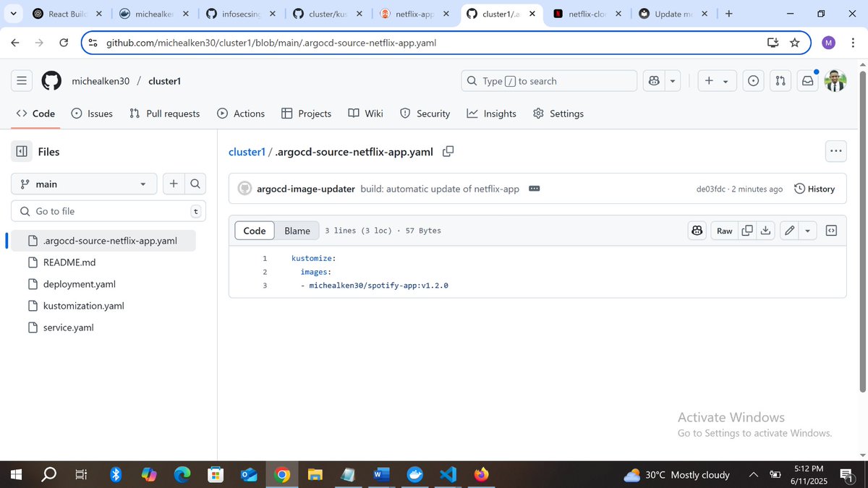Open the main branch selector dropdown

pyautogui.click(x=83, y=184)
